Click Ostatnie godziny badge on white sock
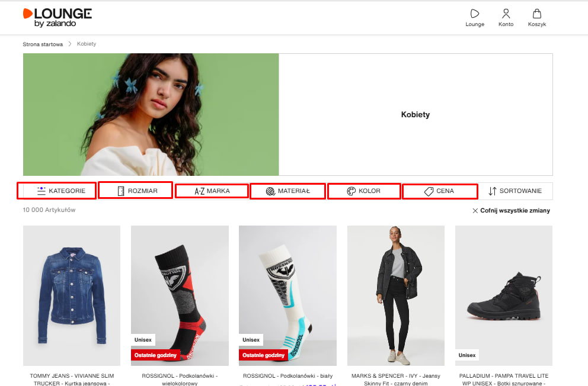 (263, 355)
